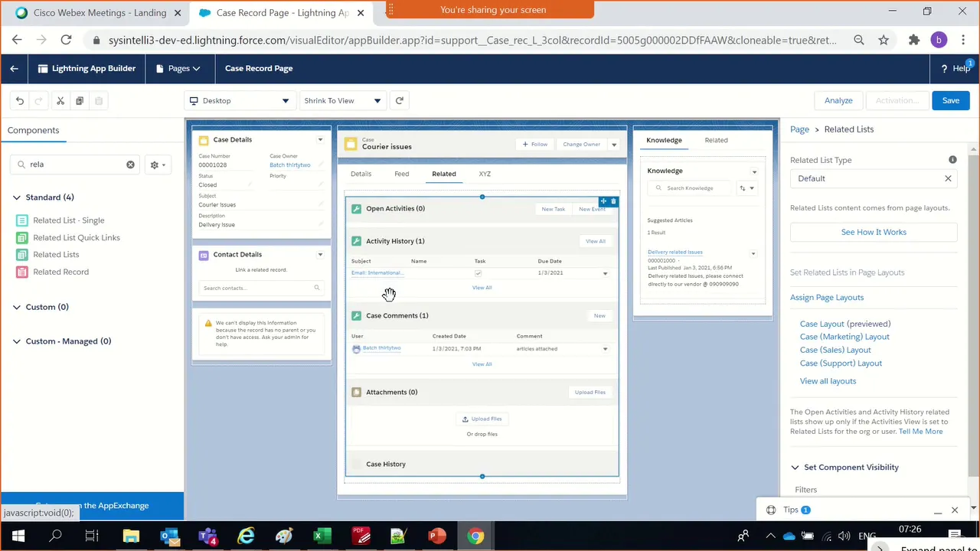Toggle the Task checkbox in Activity History

click(x=478, y=273)
